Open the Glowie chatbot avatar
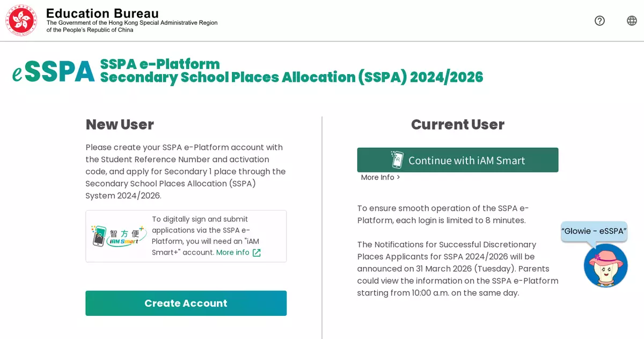This screenshot has width=644, height=339. click(605, 265)
